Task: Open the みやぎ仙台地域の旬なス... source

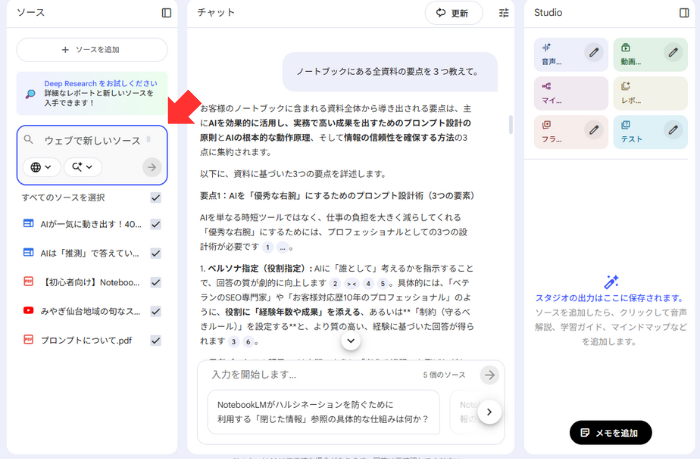Action: [91, 311]
